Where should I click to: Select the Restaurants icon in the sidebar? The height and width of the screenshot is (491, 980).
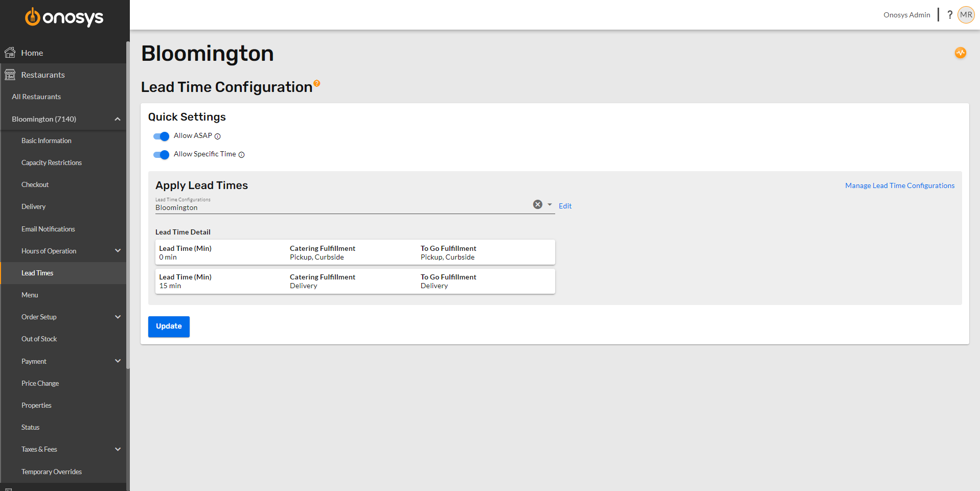click(x=10, y=75)
